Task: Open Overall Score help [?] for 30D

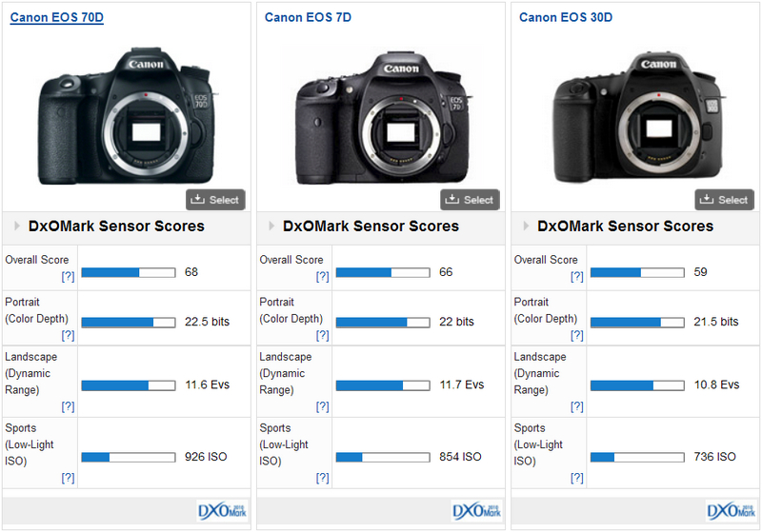Action: click(x=577, y=277)
